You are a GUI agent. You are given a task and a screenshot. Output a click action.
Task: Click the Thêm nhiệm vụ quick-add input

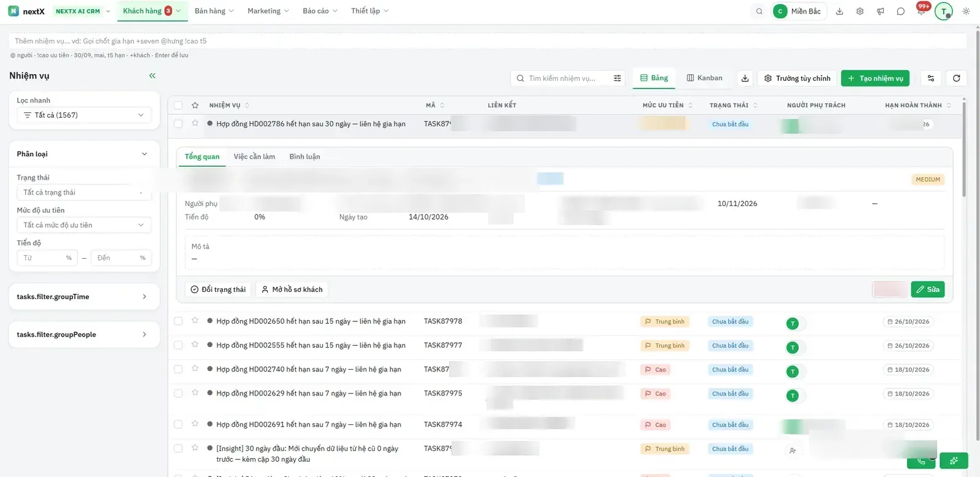pos(487,41)
